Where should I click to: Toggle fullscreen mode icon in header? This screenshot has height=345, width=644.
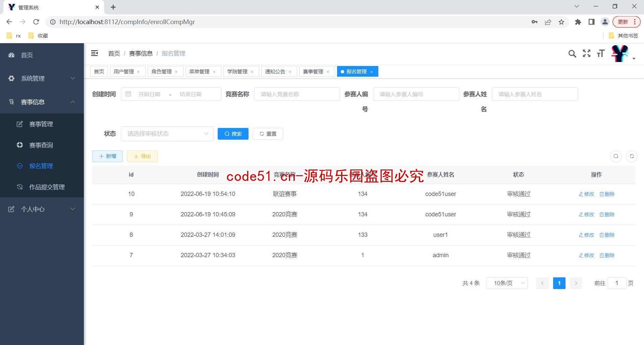(x=587, y=53)
